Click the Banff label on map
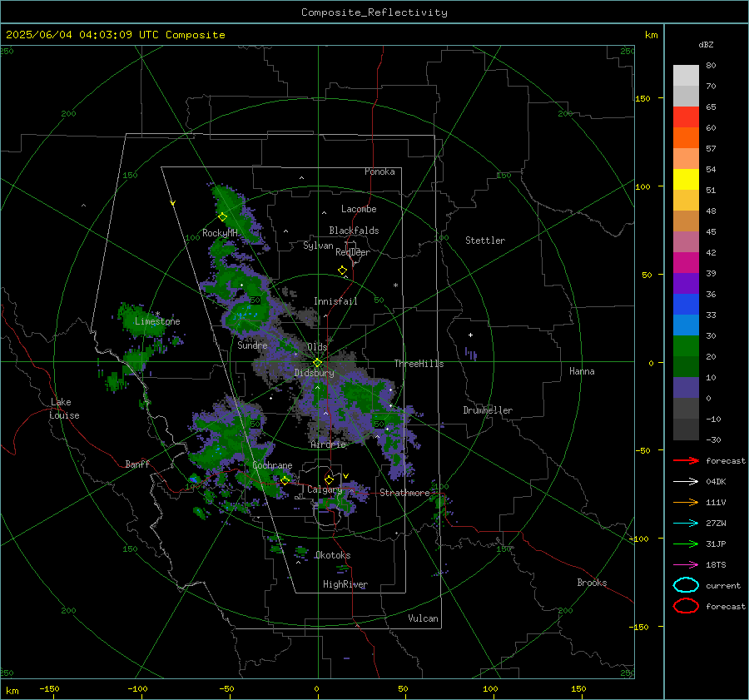 (137, 464)
